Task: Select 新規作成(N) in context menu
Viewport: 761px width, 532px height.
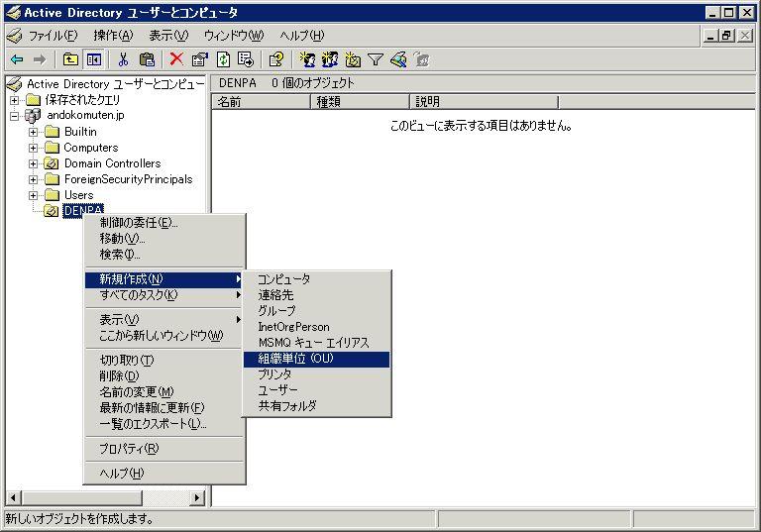Action: (x=164, y=279)
